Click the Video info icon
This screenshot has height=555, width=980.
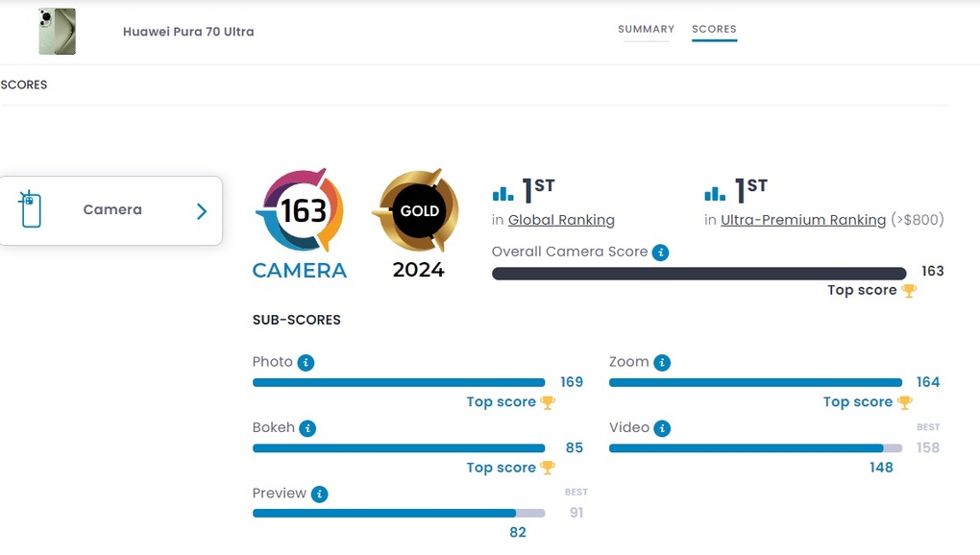[662, 428]
